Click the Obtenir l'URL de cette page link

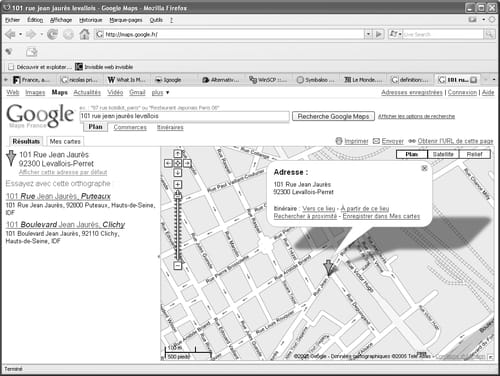tap(455, 141)
